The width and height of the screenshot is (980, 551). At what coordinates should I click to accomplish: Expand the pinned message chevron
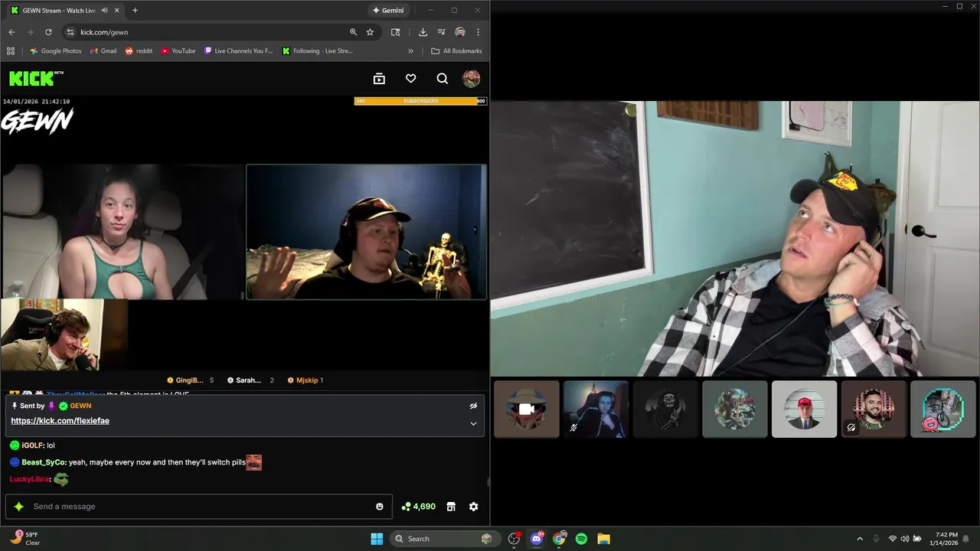tap(473, 423)
